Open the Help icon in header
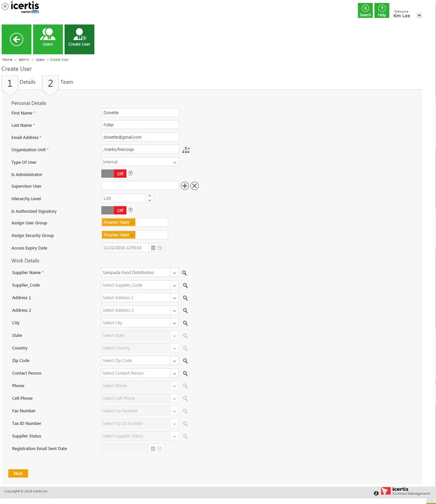The image size is (436, 504). 381,10
